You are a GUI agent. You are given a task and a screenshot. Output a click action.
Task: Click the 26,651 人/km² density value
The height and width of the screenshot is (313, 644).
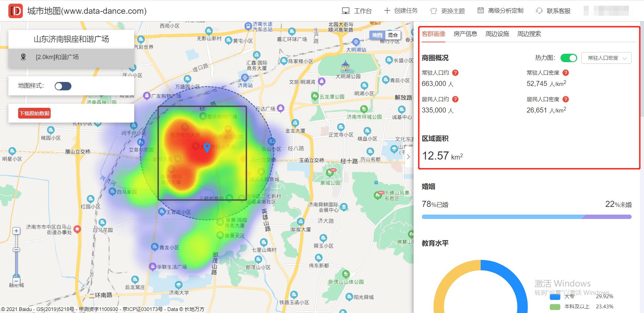(546, 110)
